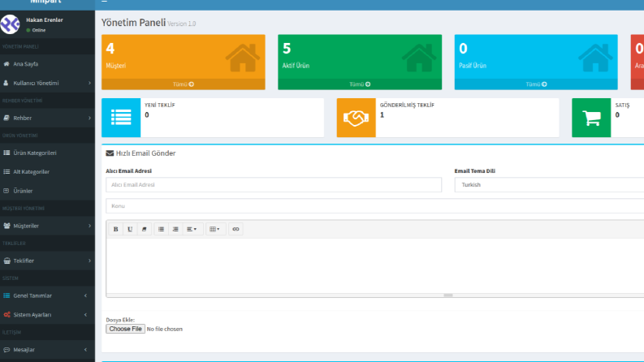Open the paragraph alignment dropdown
The width and height of the screenshot is (644, 362).
[192, 229]
